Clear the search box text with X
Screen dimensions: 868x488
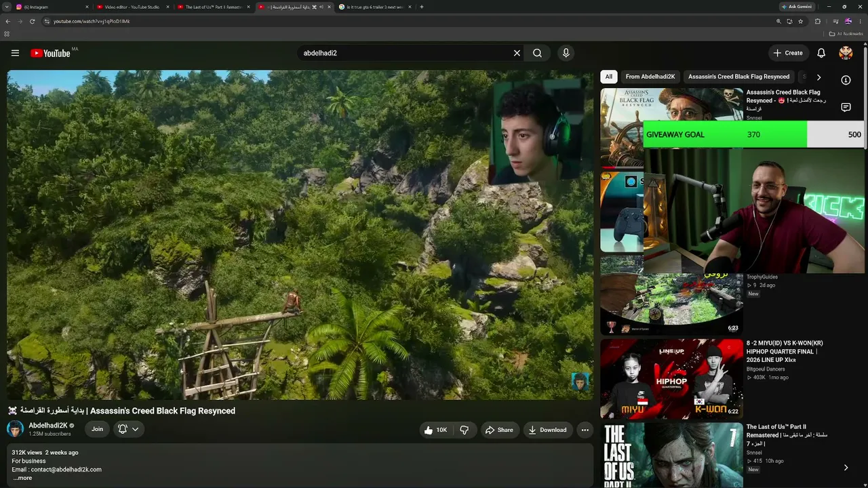(x=517, y=53)
